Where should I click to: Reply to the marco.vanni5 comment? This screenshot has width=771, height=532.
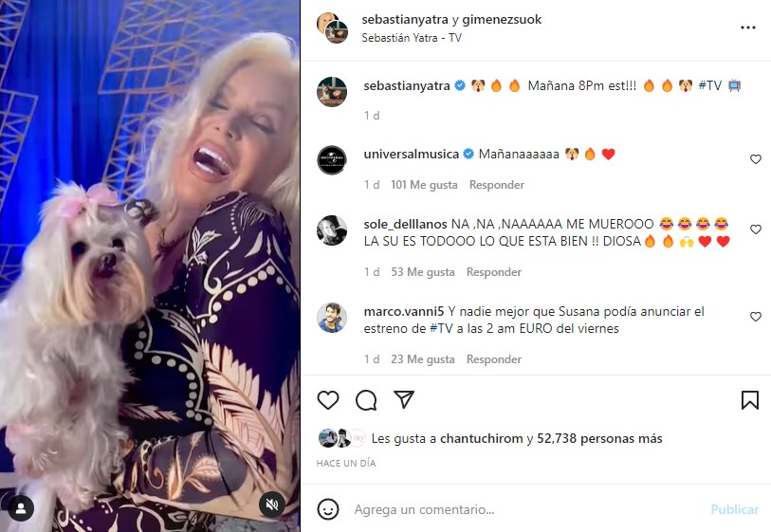494,359
